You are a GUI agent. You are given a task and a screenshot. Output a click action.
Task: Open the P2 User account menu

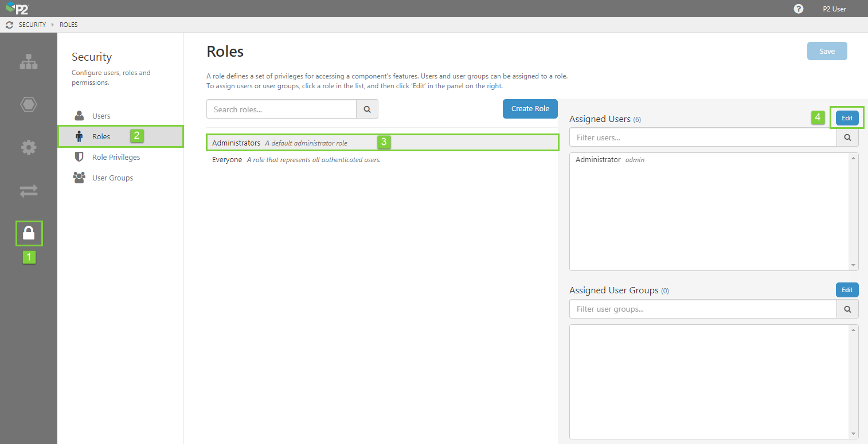click(x=834, y=9)
